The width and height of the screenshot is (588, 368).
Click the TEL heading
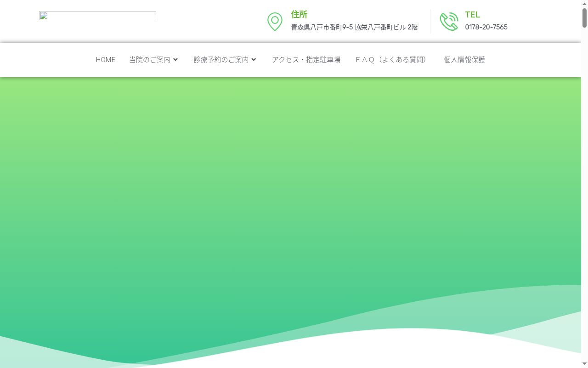pos(472,15)
